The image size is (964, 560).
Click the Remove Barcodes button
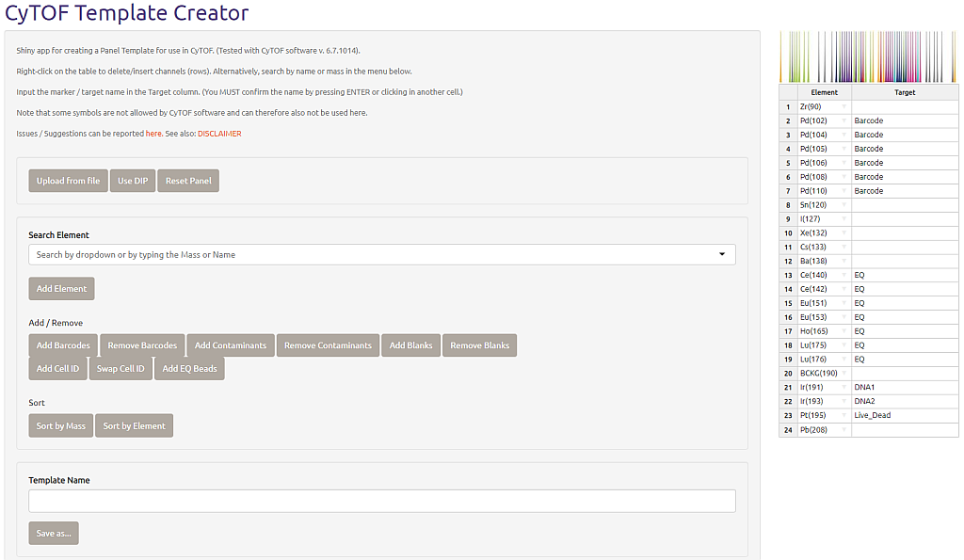pos(142,345)
